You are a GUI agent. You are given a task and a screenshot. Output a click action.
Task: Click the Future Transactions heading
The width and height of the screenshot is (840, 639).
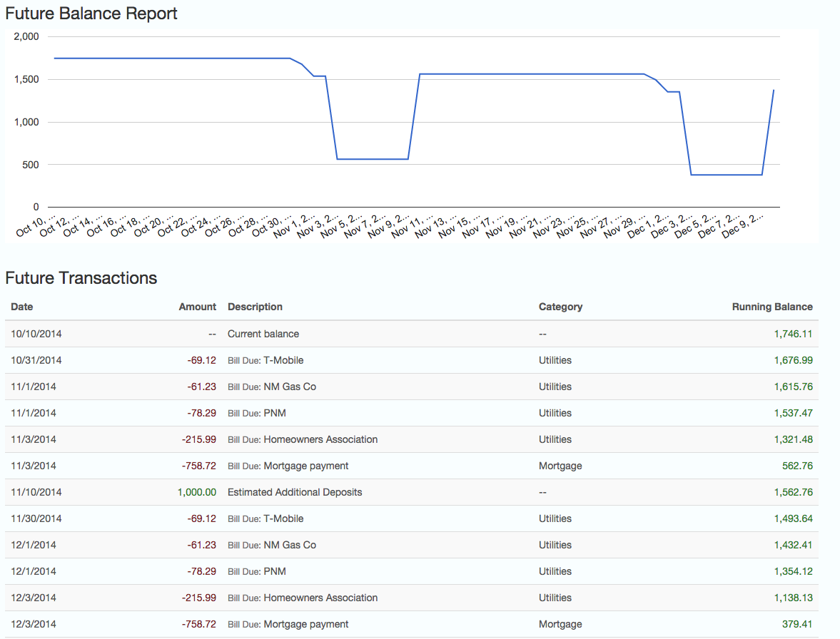(x=81, y=278)
